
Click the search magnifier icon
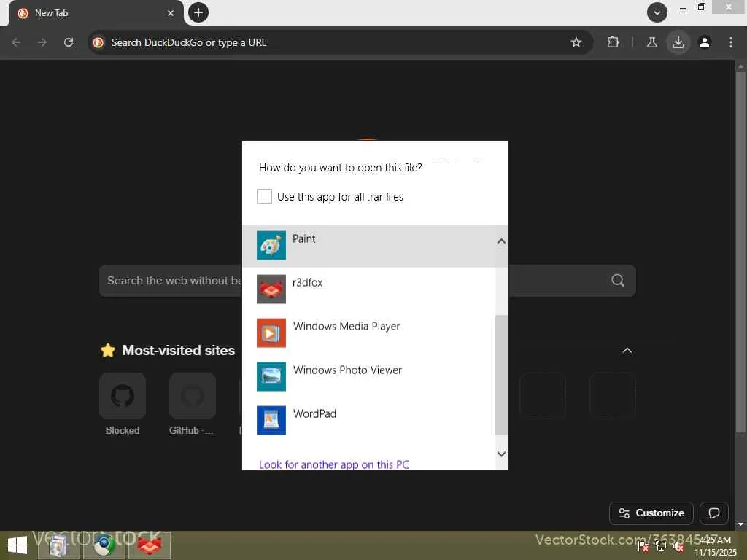[618, 281]
